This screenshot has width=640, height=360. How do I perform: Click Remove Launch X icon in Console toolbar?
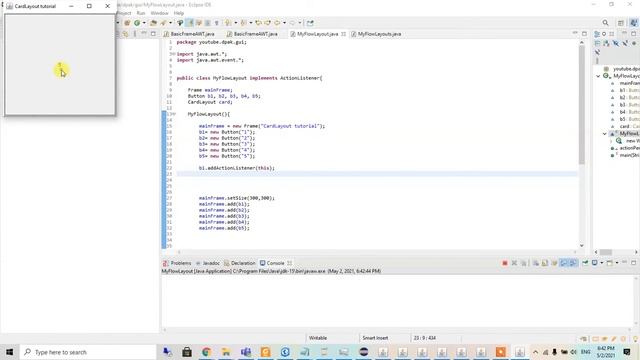point(514,263)
